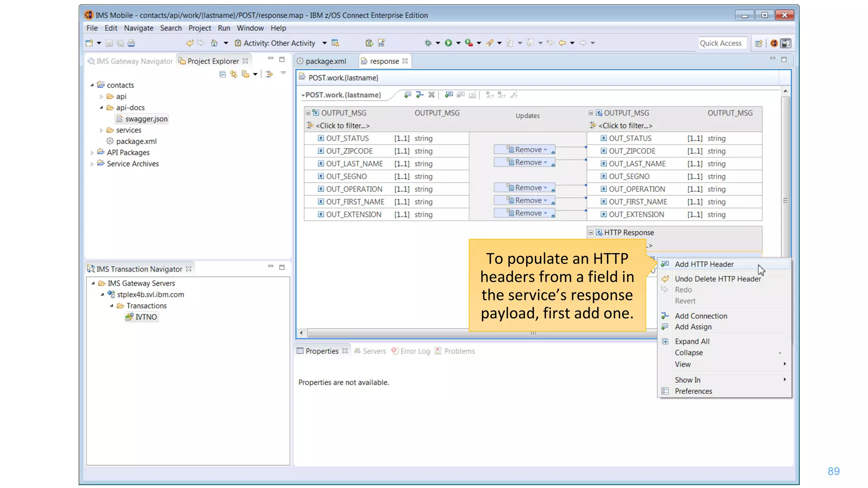Image resolution: width=868 pixels, height=488 pixels.
Task: Expand the Service Archives node
Action: click(92, 164)
